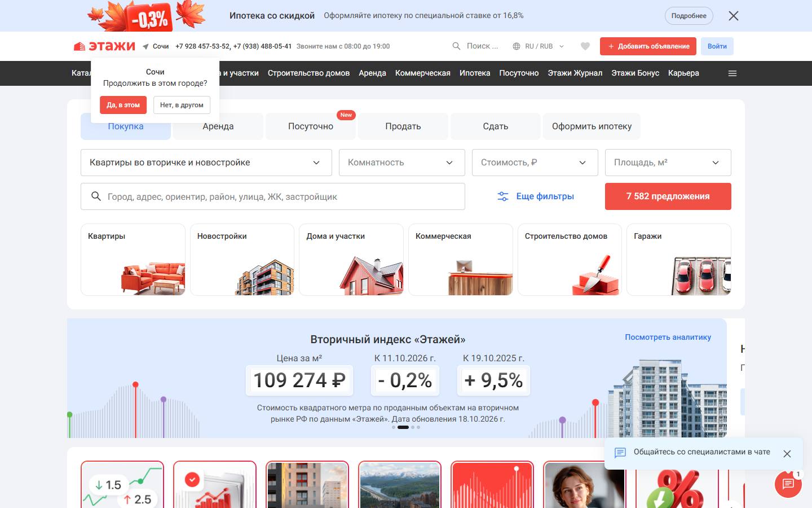812x508 pixels.
Task: Open the Новостройки category card
Action: pyautogui.click(x=242, y=260)
